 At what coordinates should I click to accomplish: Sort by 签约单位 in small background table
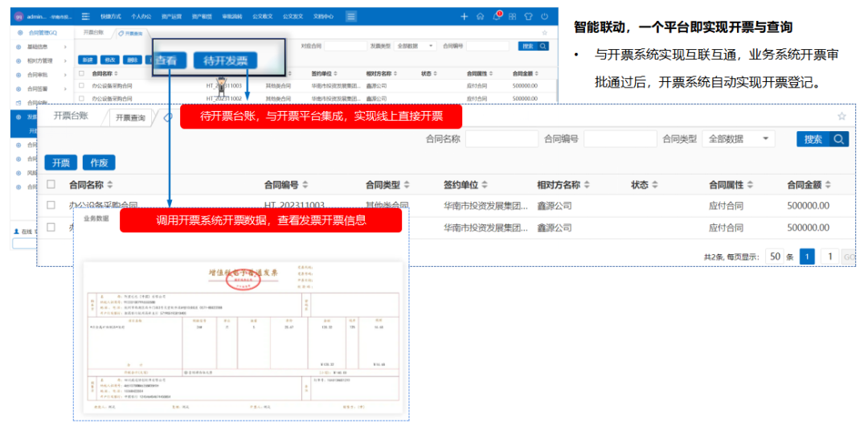tap(335, 73)
